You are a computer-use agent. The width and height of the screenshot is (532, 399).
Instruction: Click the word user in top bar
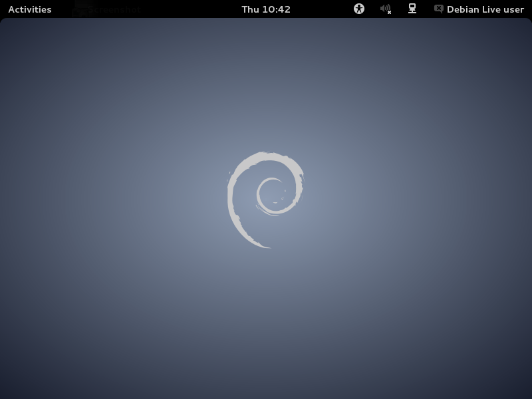click(x=513, y=9)
